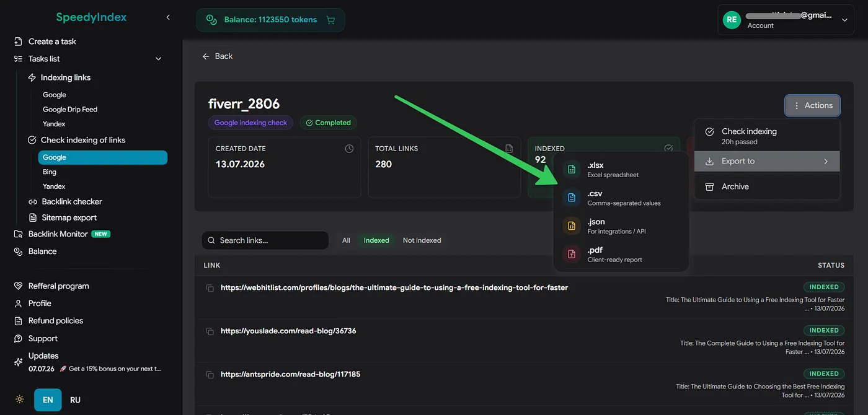Click the LINK column header
This screenshot has height=415, width=868.
pos(212,265)
